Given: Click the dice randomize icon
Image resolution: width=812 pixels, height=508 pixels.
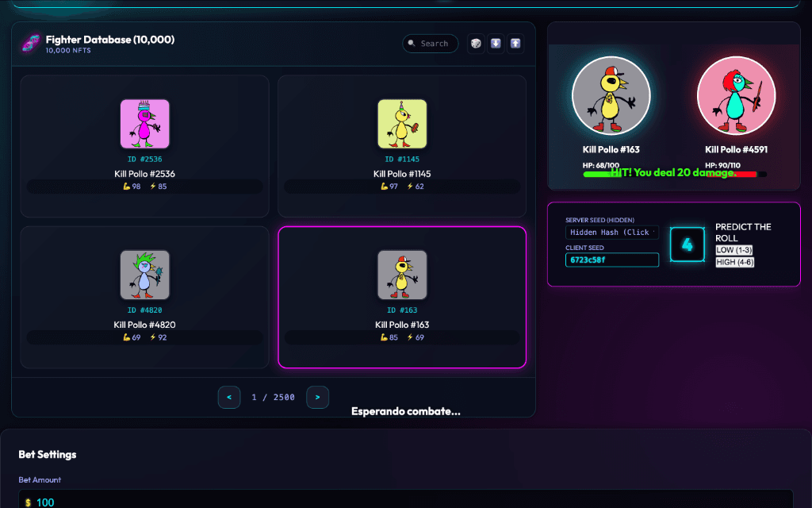Looking at the screenshot, I should click(475, 44).
